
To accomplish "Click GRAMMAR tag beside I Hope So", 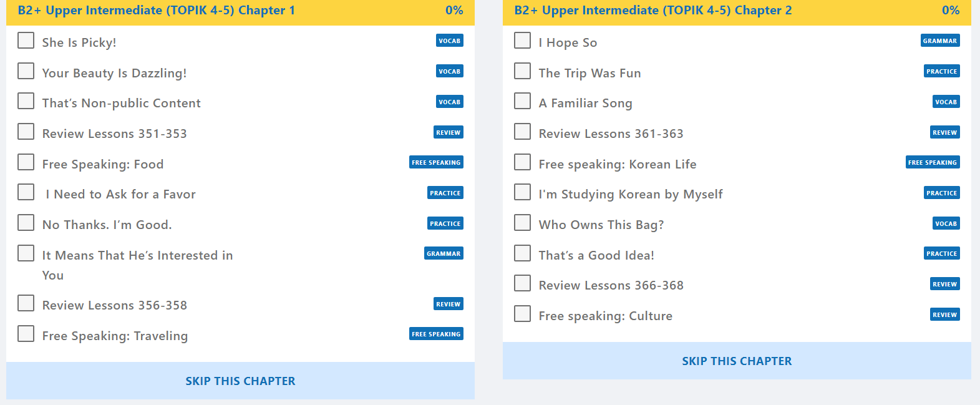I will [x=940, y=41].
